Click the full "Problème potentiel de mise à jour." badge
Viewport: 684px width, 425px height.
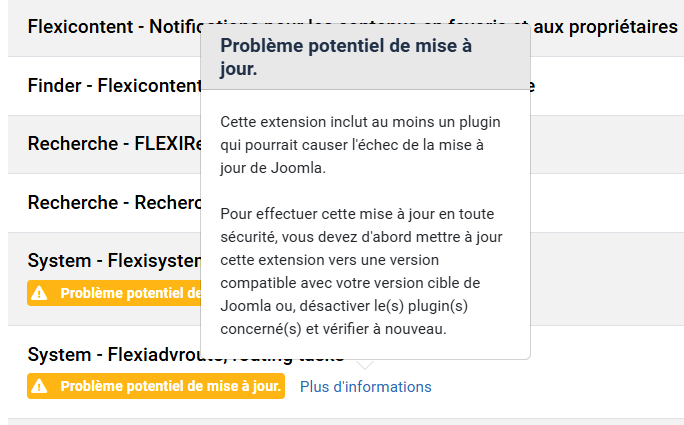(x=156, y=386)
